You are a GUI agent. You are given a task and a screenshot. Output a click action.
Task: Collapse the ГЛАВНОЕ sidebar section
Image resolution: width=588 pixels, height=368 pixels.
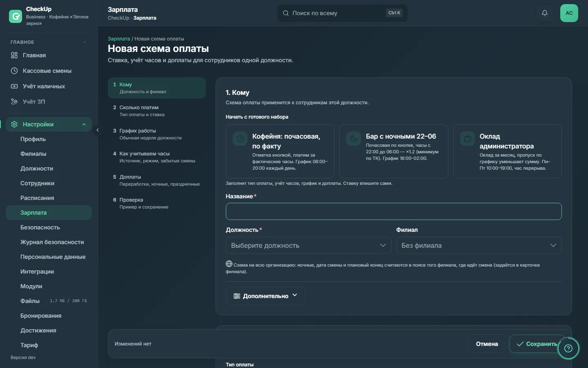tap(85, 42)
